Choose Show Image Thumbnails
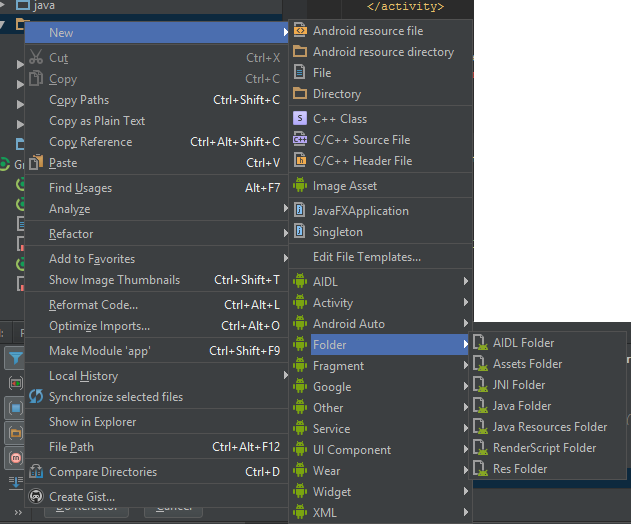 click(x=157, y=279)
